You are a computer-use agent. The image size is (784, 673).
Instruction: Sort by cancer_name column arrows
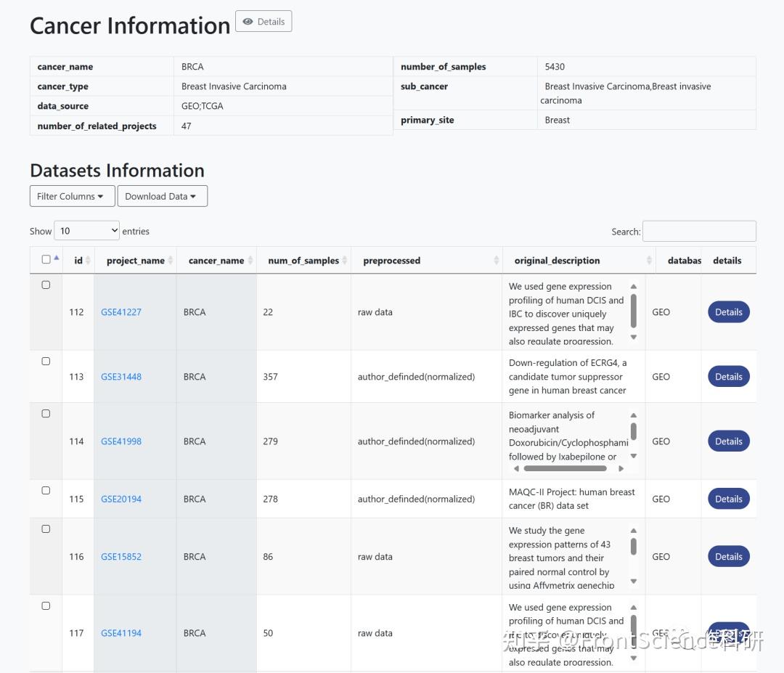click(250, 261)
